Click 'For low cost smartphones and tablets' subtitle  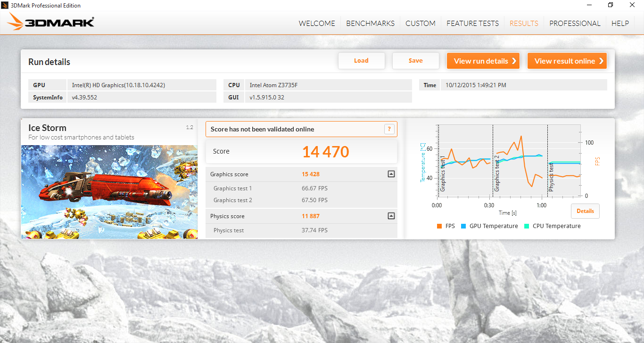point(81,138)
